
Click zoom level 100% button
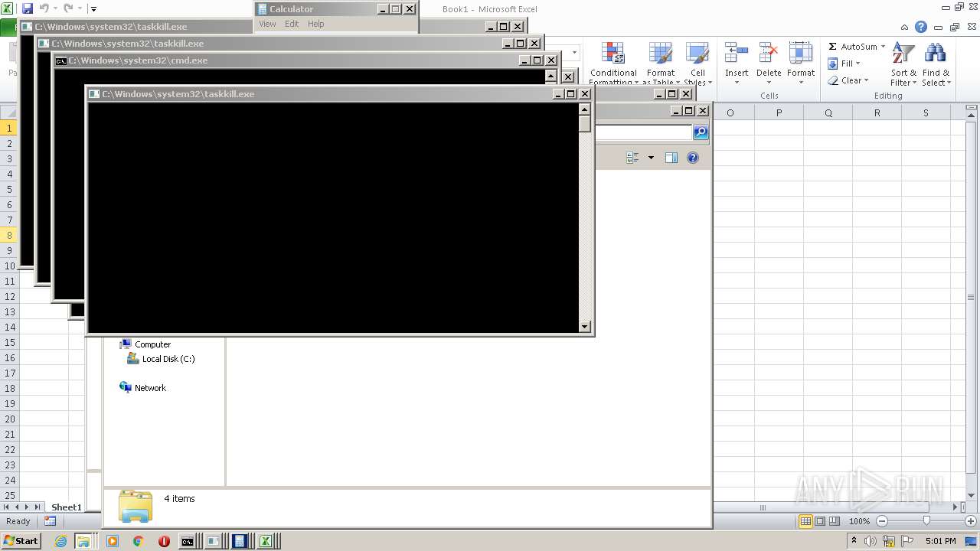[859, 521]
